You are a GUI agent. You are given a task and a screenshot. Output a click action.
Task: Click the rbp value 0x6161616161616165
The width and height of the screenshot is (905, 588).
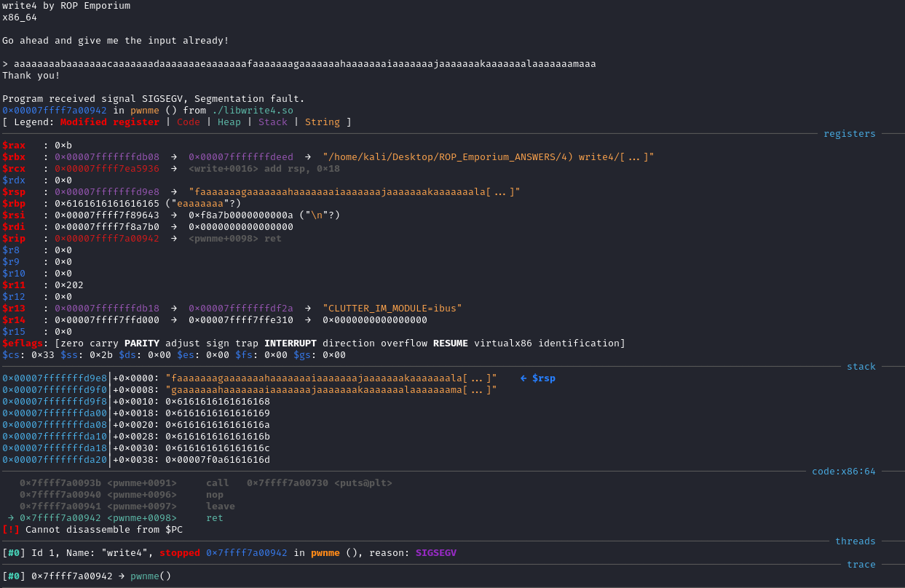107,204
